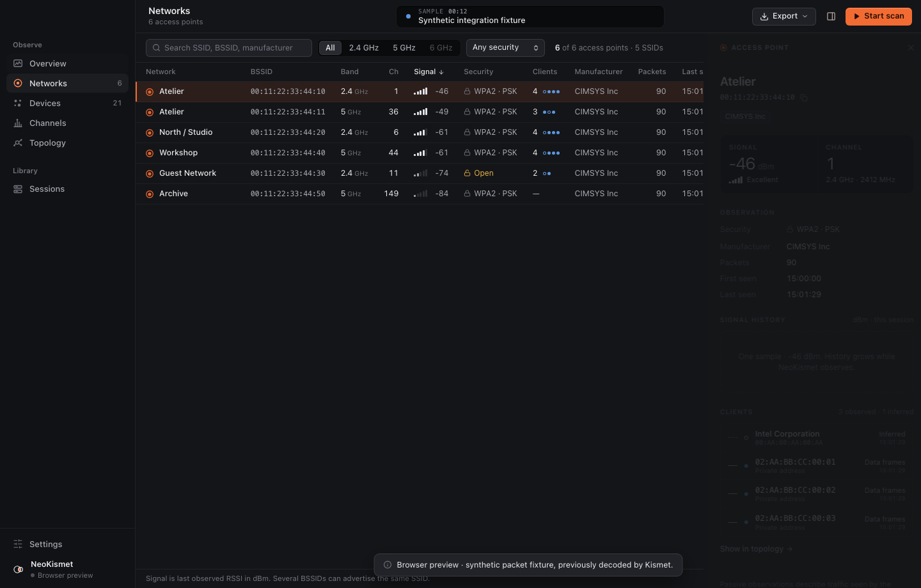Sort by the Network column header
This screenshot has height=588, width=921.
coord(161,72)
